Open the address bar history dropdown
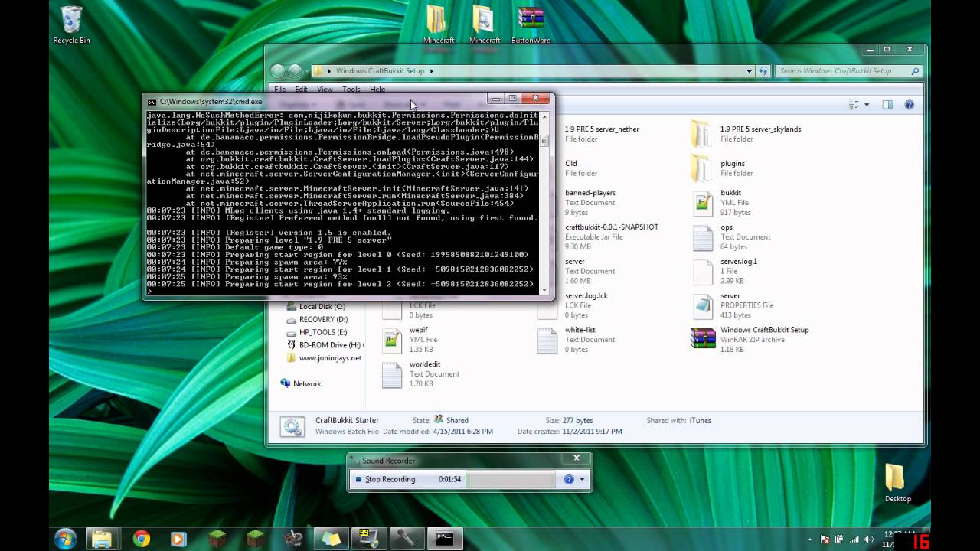This screenshot has width=980, height=551. (x=750, y=71)
